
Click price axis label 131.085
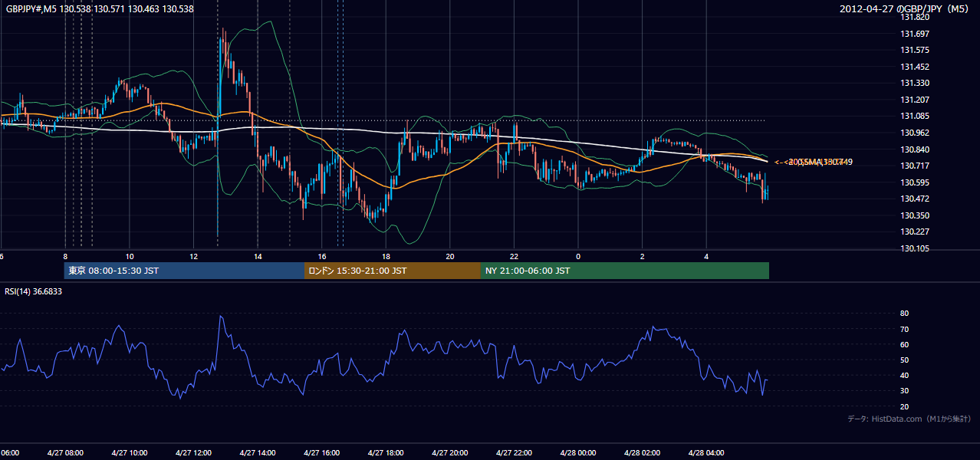point(915,117)
